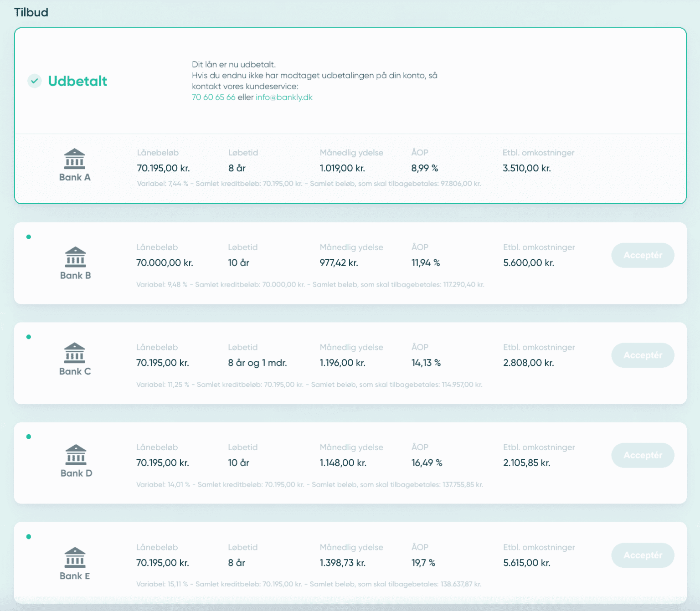Accept the Bank C loan offer

tap(643, 355)
